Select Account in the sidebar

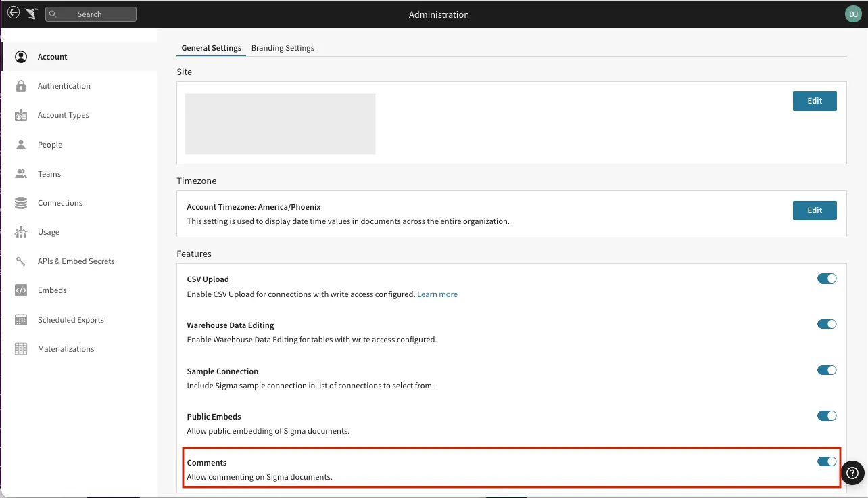80,57
